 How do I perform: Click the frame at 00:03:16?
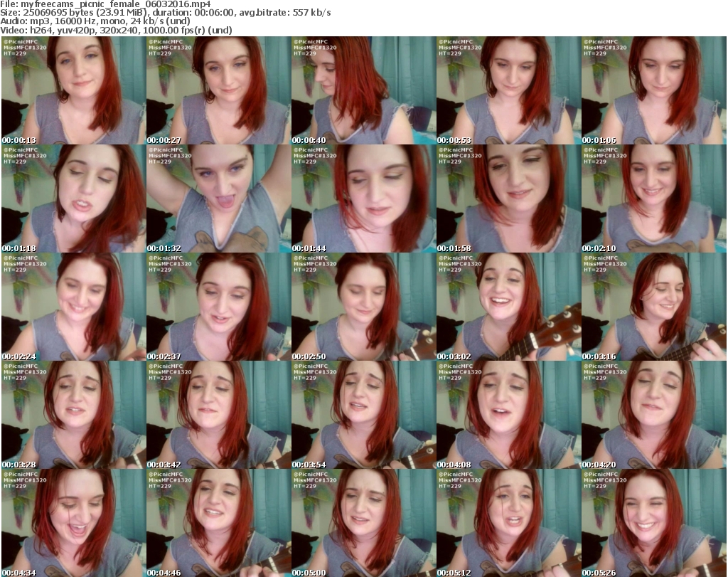(x=653, y=307)
